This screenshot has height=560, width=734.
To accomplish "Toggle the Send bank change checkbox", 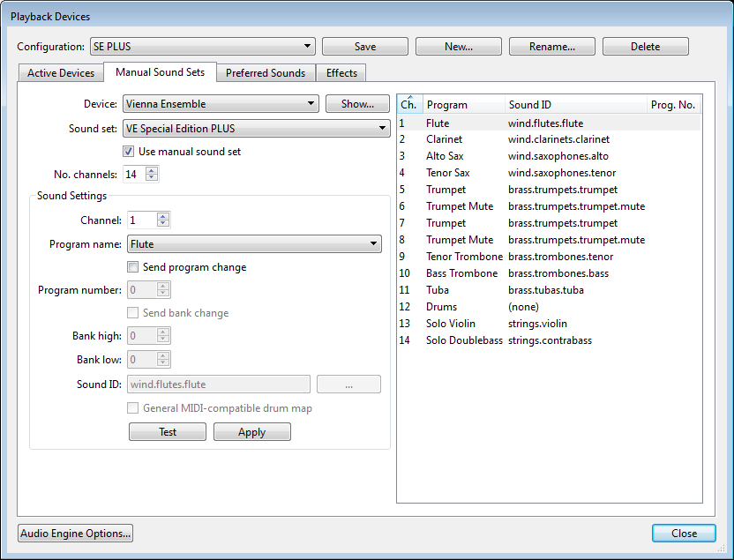I will [133, 313].
